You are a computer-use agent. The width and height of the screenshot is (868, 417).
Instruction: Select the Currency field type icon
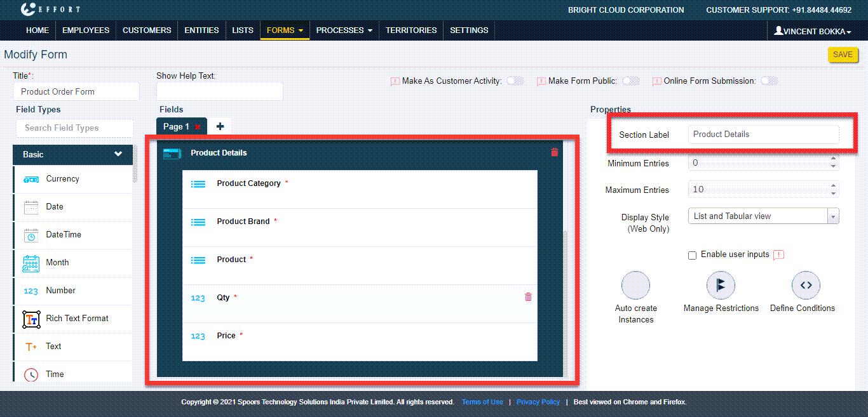pyautogui.click(x=31, y=180)
